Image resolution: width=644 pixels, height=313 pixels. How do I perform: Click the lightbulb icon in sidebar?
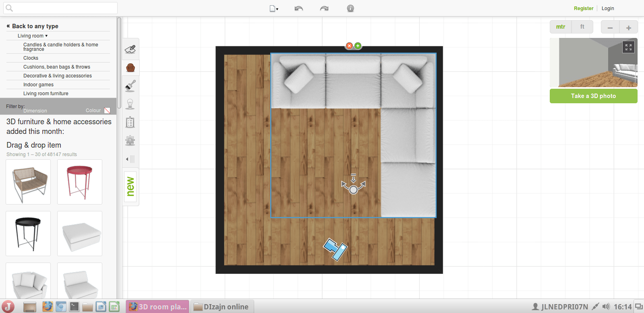[x=130, y=104]
